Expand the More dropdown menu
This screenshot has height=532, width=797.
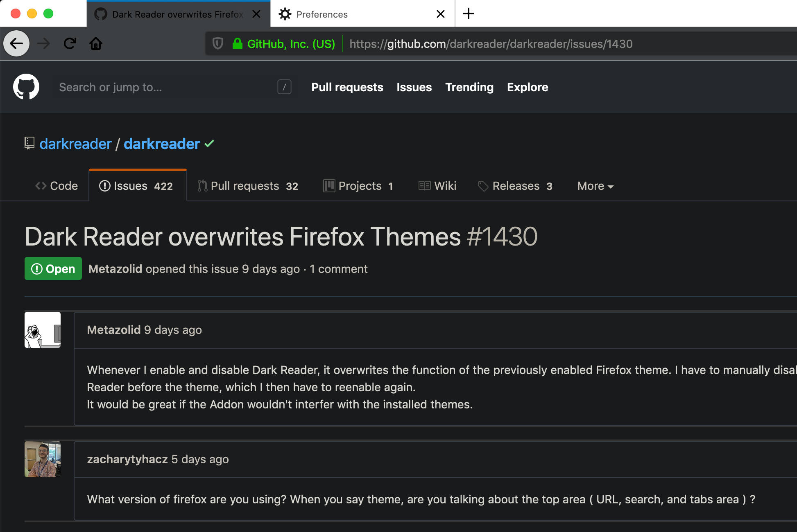[x=595, y=186]
